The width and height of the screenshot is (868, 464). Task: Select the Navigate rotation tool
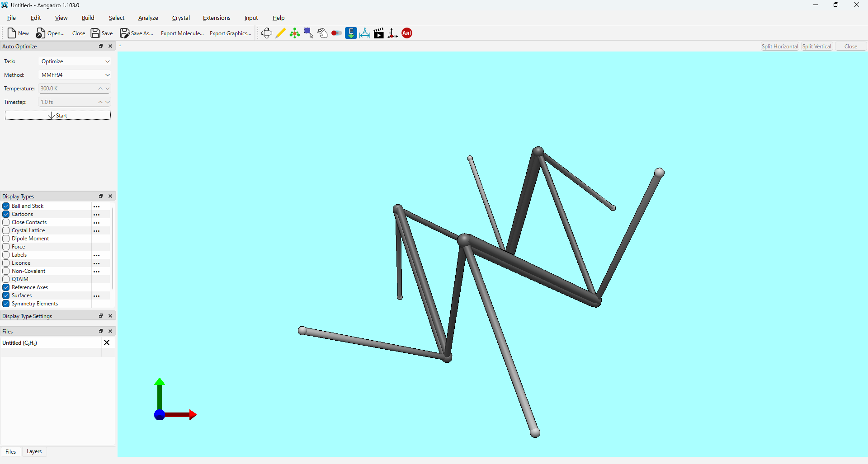[266, 33]
